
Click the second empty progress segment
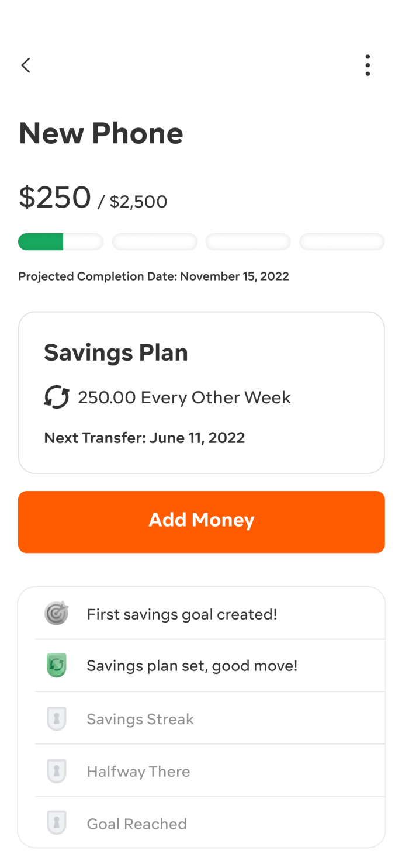(x=154, y=242)
